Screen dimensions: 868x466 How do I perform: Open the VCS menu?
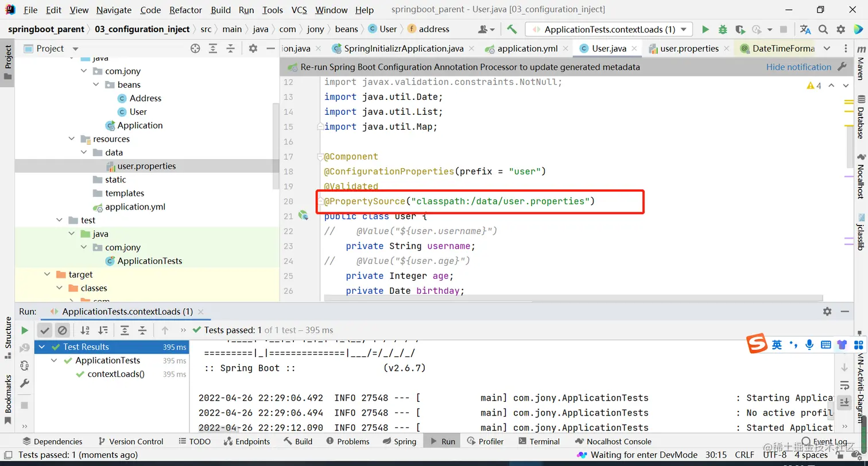point(299,10)
